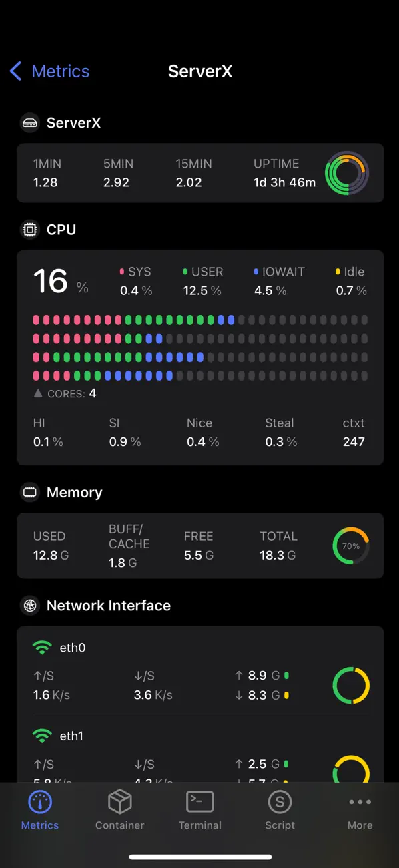Tap the Memory section icon
This screenshot has height=868, width=399.
pos(29,492)
